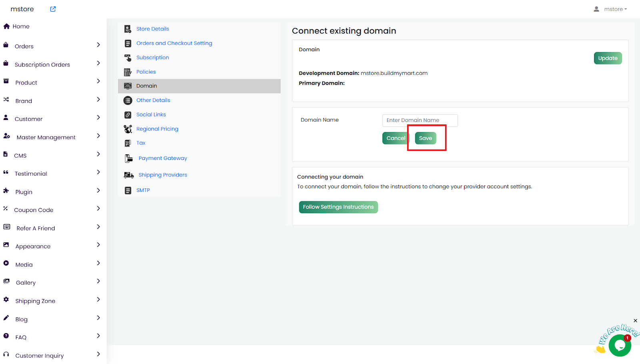Dismiss the chat widget with X

635,321
